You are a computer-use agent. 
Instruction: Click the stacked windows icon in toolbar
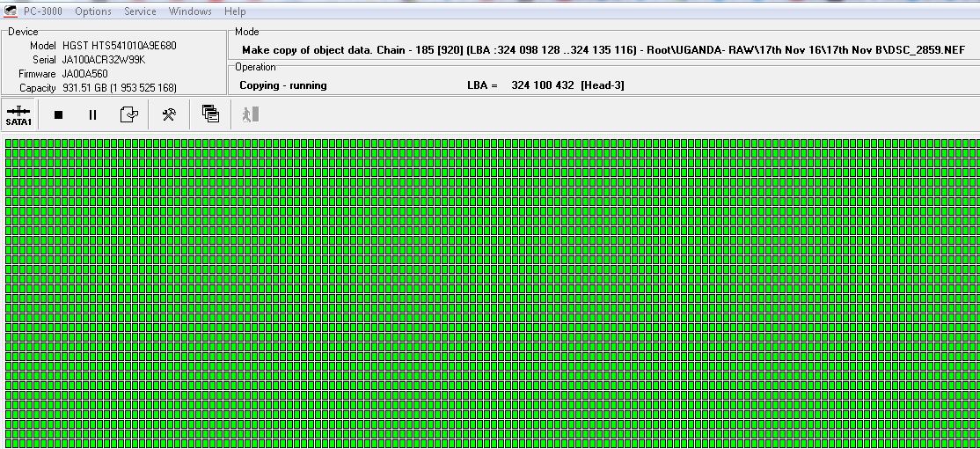[210, 114]
